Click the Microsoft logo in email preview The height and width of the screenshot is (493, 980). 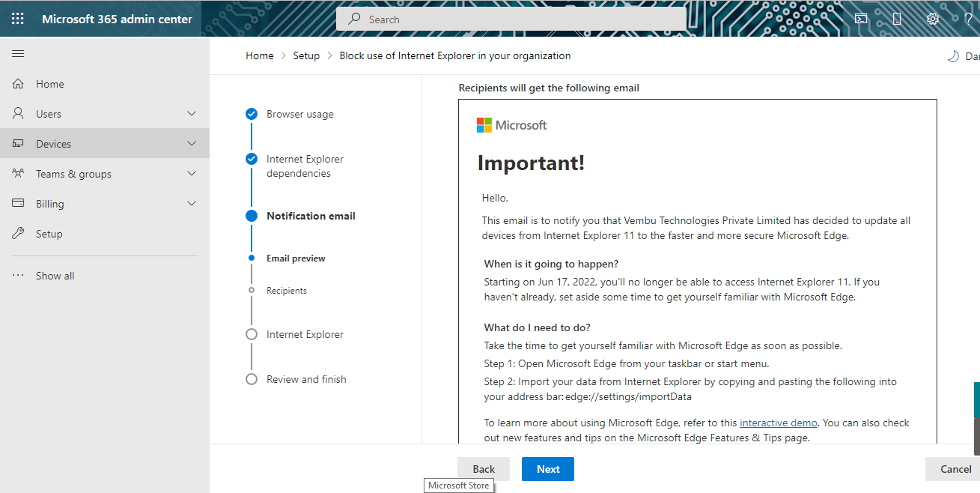[512, 125]
